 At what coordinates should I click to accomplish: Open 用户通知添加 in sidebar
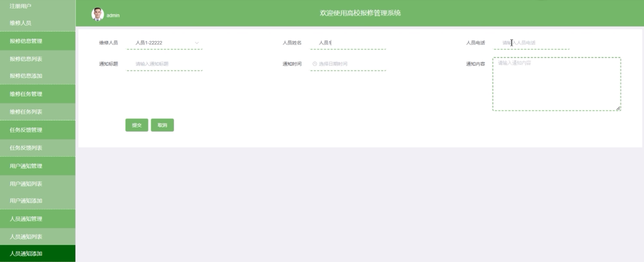[26, 201]
